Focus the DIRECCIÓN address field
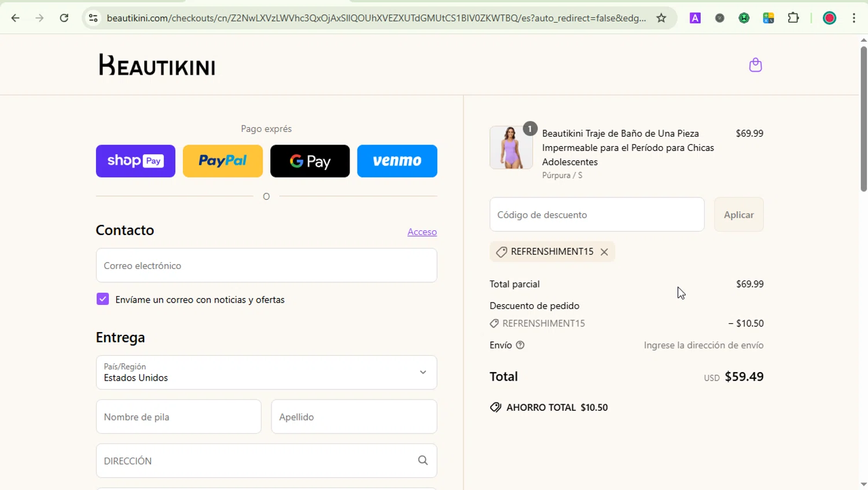The image size is (868, 490). (x=266, y=460)
